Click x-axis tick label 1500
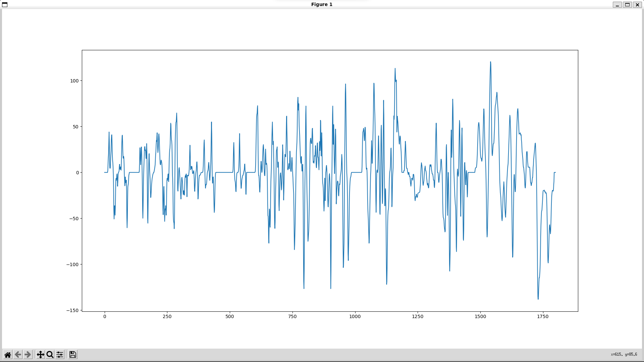This screenshot has height=362, width=644. point(480,316)
